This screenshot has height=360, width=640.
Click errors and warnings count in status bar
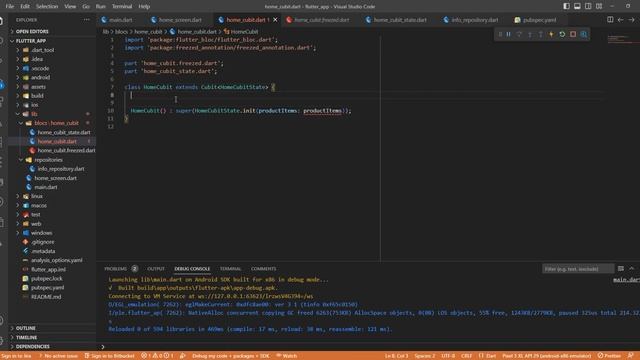(158, 356)
